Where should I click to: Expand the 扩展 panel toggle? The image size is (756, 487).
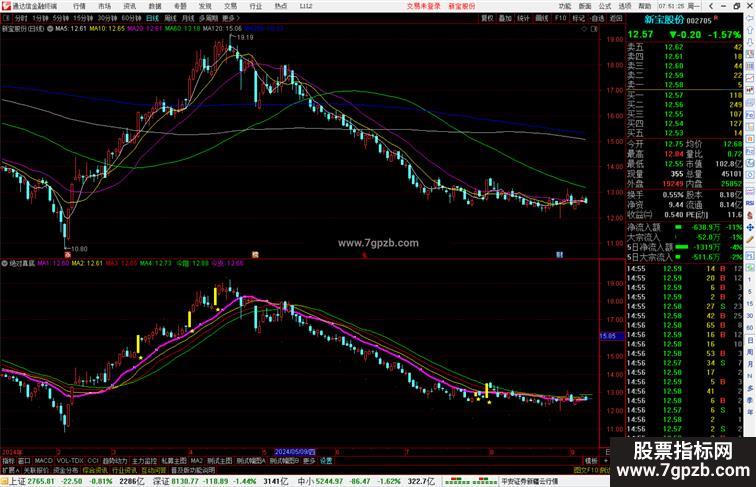click(10, 470)
